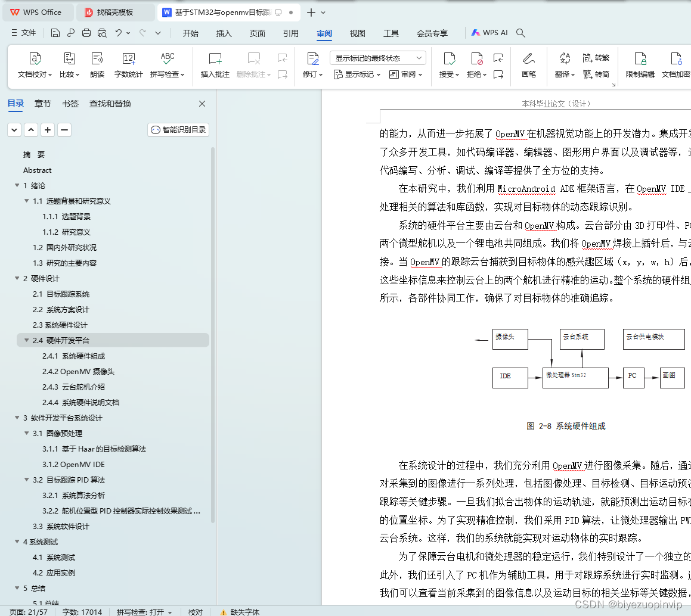Screen dimensions: 691x616
Task: Click the Undo arrow icon
Action: [x=118, y=33]
